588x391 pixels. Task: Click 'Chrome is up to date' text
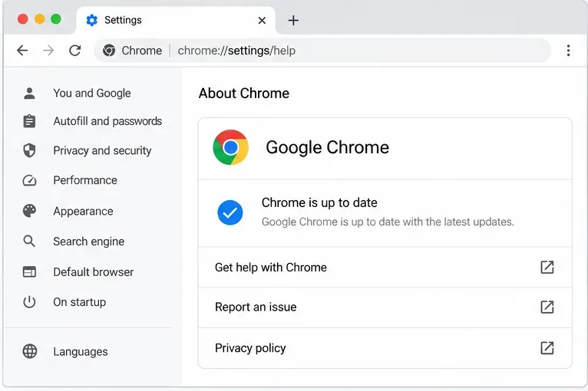(319, 202)
